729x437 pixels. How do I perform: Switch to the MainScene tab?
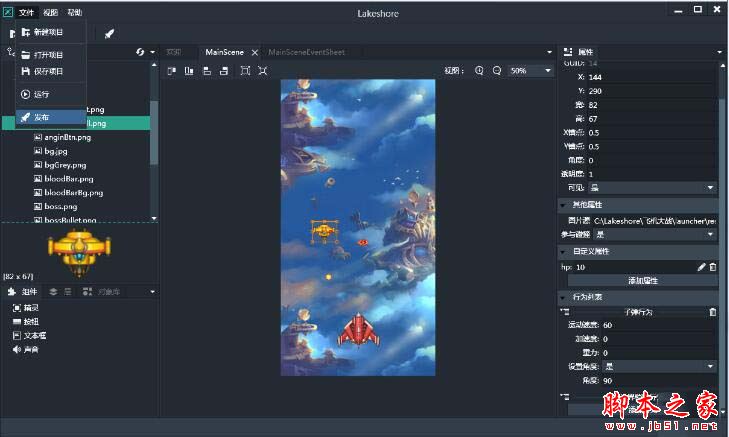click(224, 52)
